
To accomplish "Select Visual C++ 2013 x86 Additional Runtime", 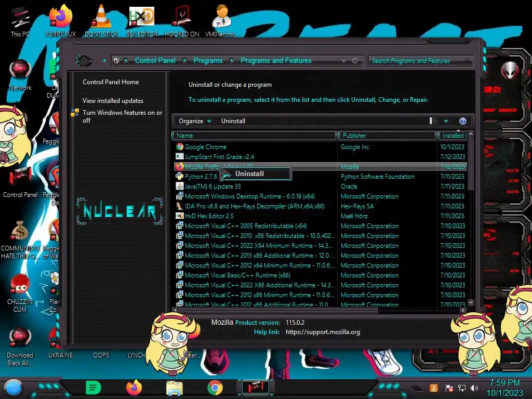I will point(260,256).
